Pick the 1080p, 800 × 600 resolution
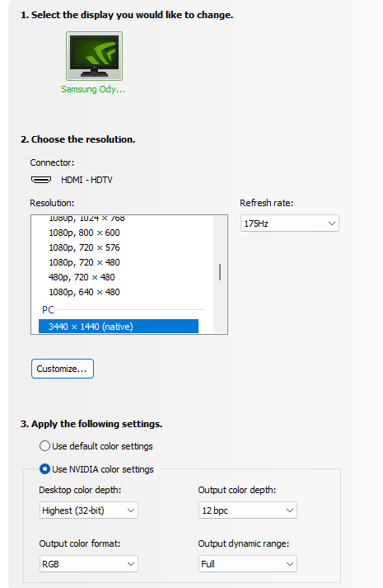 click(x=84, y=233)
